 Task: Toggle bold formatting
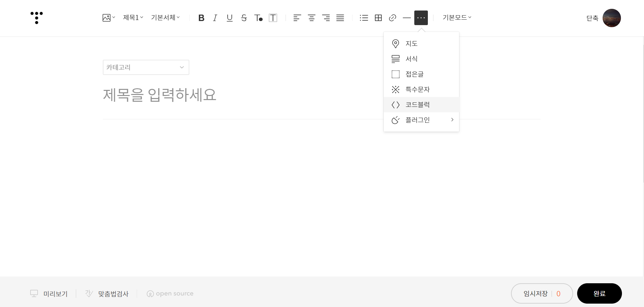[x=201, y=18]
